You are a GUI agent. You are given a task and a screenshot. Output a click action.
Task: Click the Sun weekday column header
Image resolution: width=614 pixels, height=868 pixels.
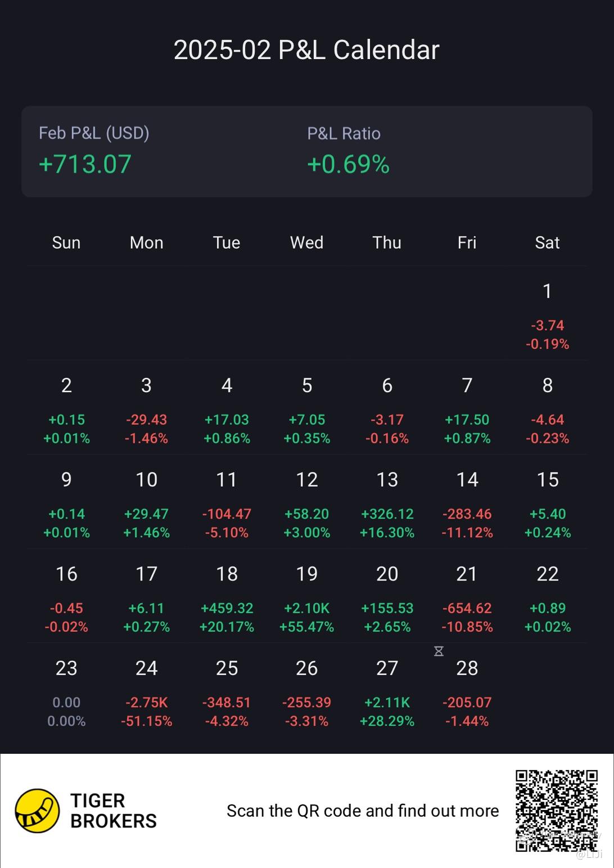(x=66, y=242)
